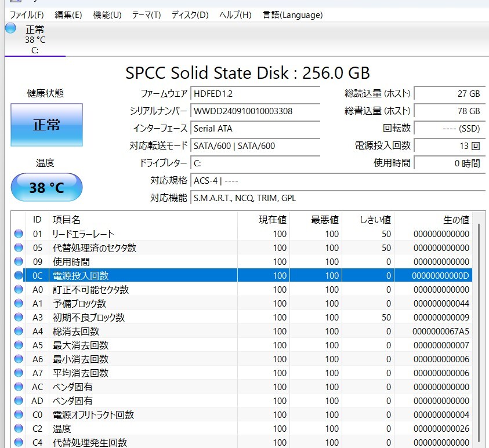Click raw value 000000000026 of 温度 row

pyautogui.click(x=441, y=429)
